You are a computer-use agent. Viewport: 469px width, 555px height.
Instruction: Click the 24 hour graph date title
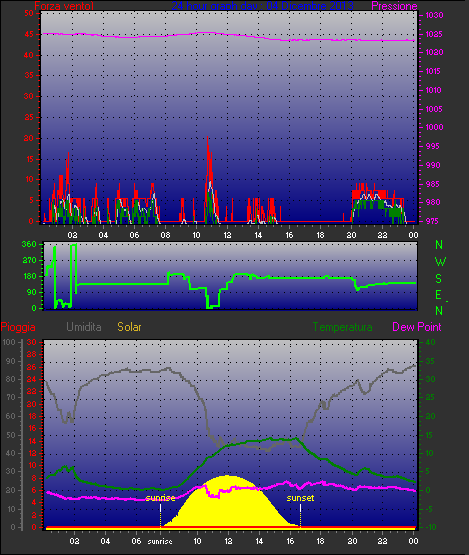(262, 6)
